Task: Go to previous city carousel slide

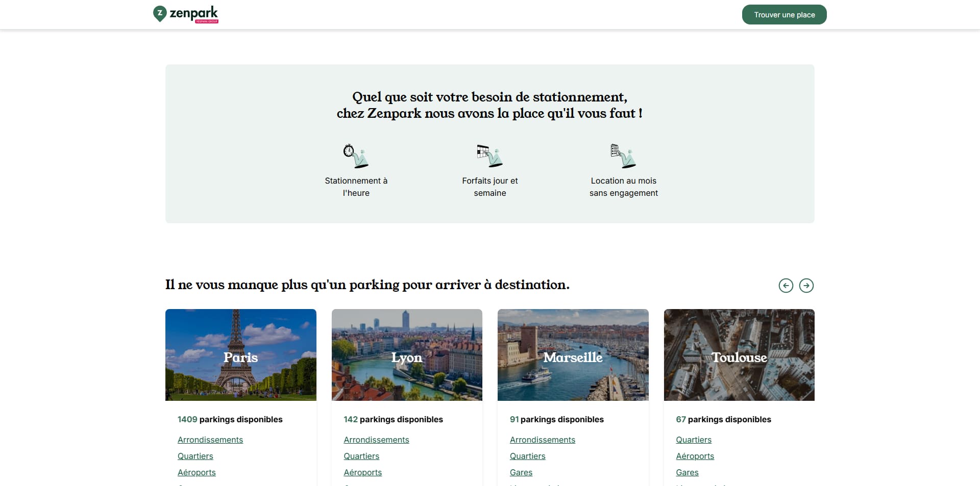Action: [x=786, y=286]
